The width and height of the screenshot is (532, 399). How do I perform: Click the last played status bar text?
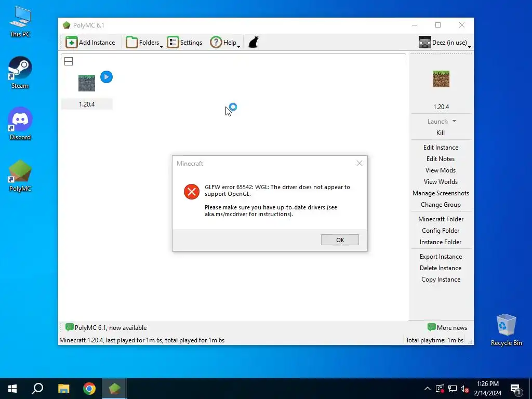(142, 340)
